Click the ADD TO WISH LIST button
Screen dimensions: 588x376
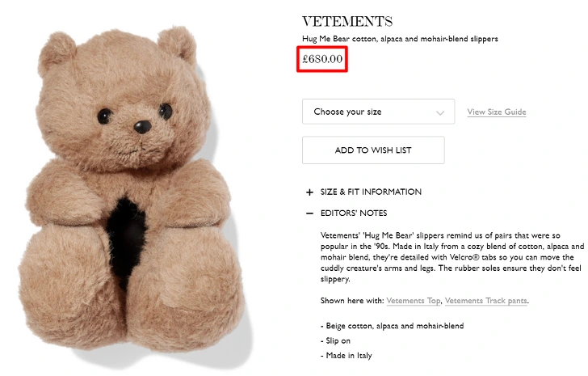point(373,150)
